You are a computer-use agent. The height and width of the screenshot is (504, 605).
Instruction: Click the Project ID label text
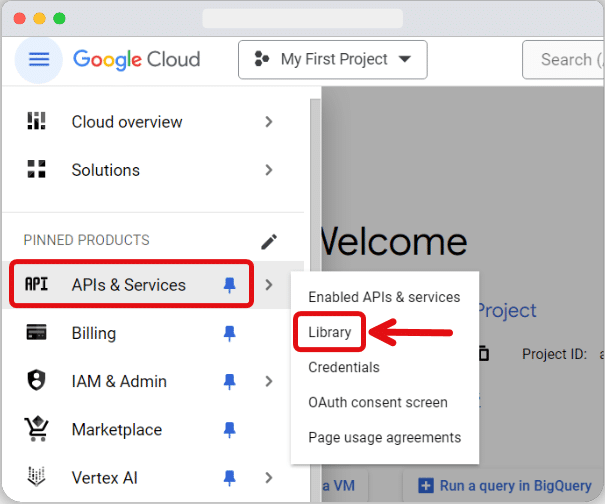(554, 354)
